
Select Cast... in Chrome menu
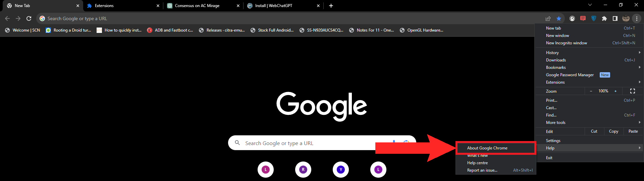click(x=589, y=108)
